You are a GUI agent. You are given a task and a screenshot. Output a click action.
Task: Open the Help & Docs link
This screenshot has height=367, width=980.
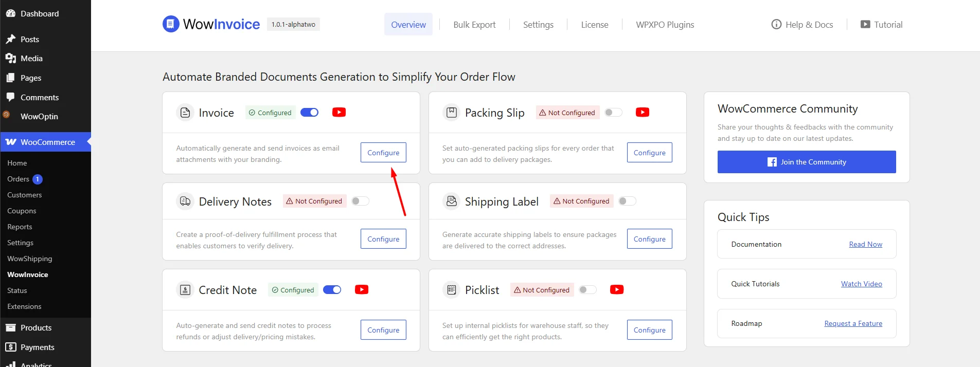(x=802, y=25)
